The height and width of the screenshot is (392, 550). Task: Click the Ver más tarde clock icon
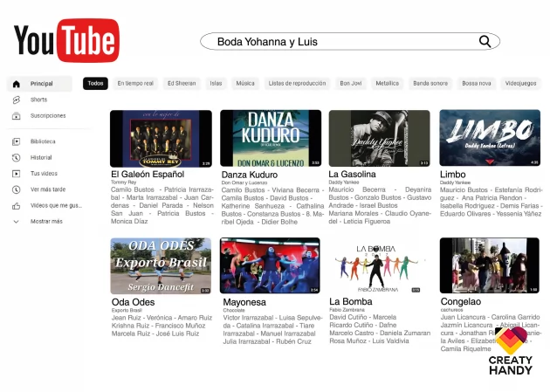point(16,189)
